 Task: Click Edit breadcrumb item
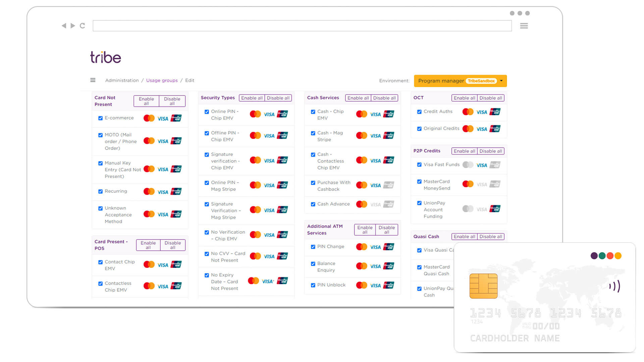point(190,80)
